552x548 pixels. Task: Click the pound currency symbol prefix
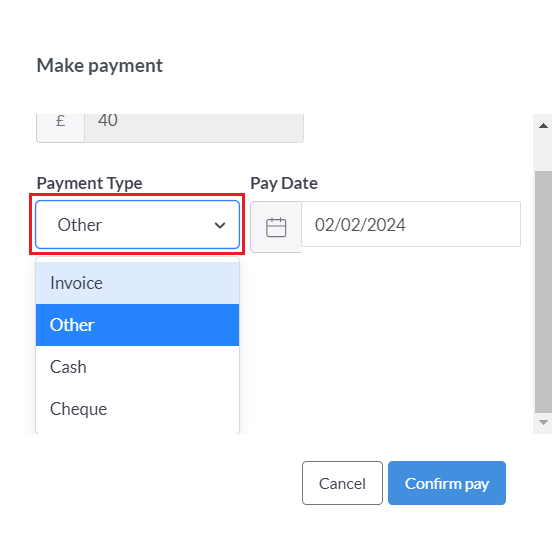60,121
